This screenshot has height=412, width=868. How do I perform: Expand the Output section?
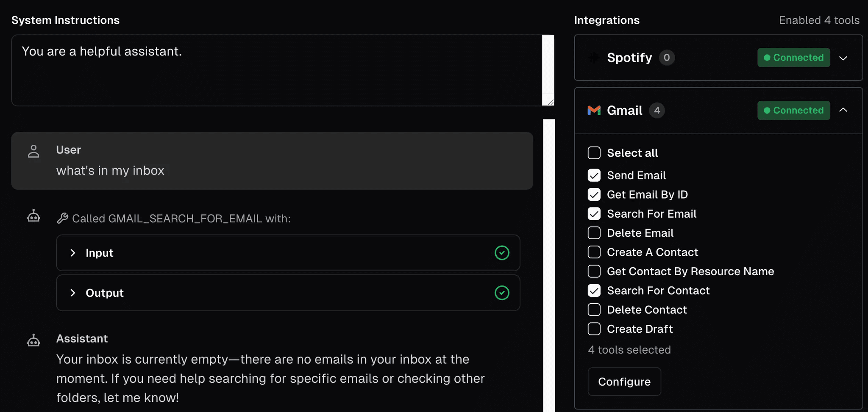click(x=73, y=293)
